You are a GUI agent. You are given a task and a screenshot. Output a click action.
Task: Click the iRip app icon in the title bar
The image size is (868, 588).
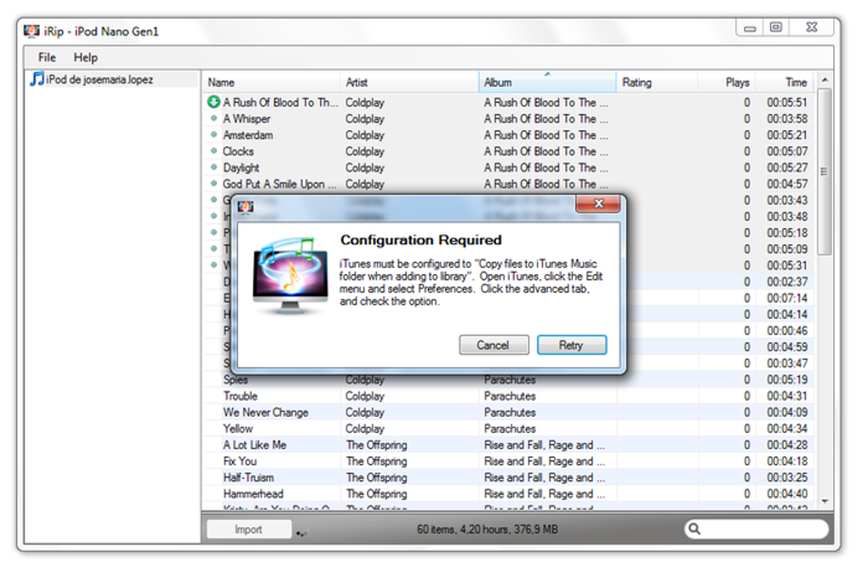click(31, 31)
